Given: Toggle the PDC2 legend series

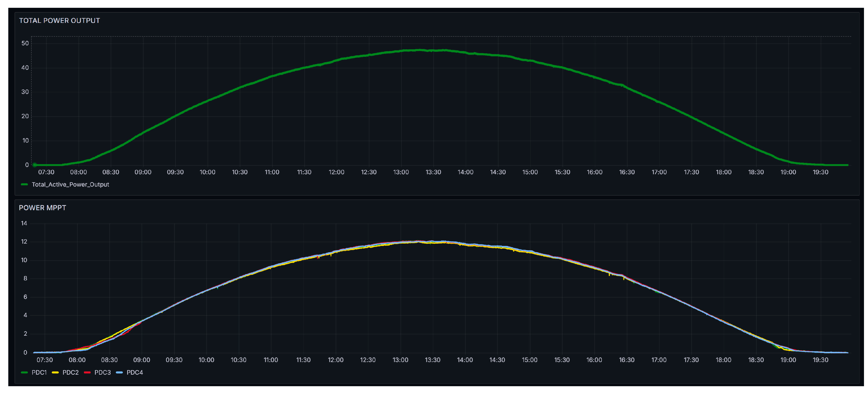Looking at the screenshot, I should [x=70, y=372].
